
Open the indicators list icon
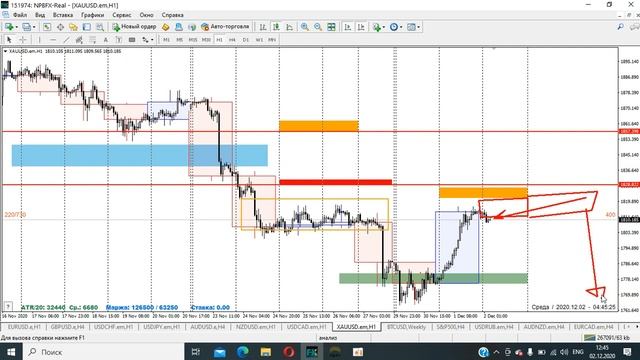tap(376, 27)
